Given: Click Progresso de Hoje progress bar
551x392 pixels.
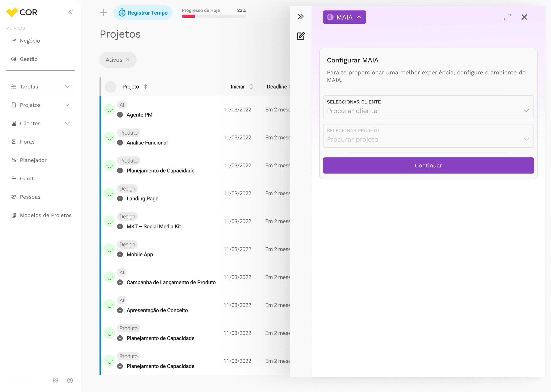Looking at the screenshot, I should coord(214,16).
